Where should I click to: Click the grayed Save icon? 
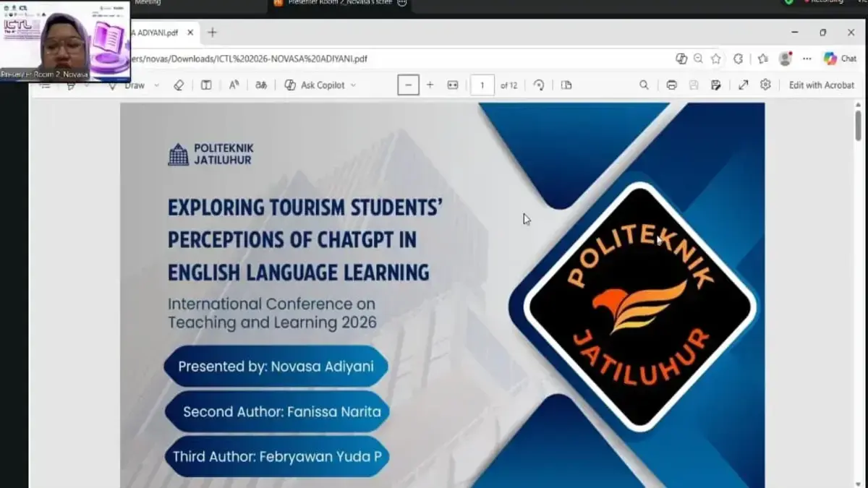click(x=694, y=85)
